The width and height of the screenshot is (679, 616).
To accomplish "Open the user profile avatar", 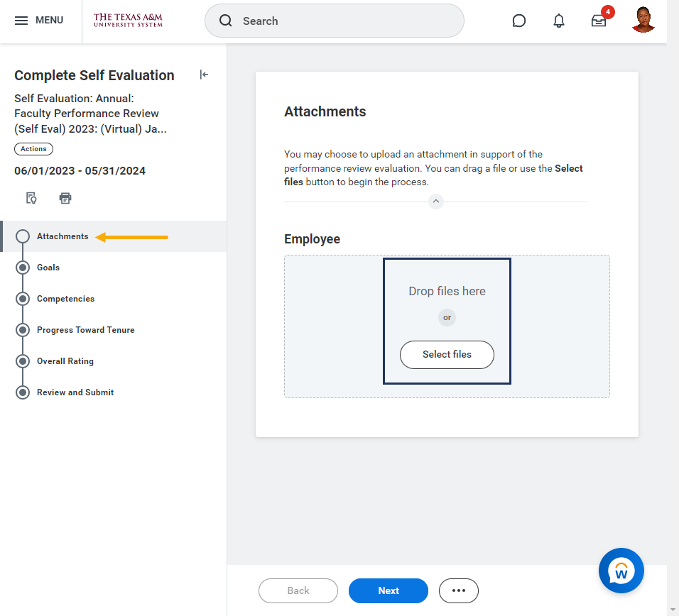I will point(643,21).
